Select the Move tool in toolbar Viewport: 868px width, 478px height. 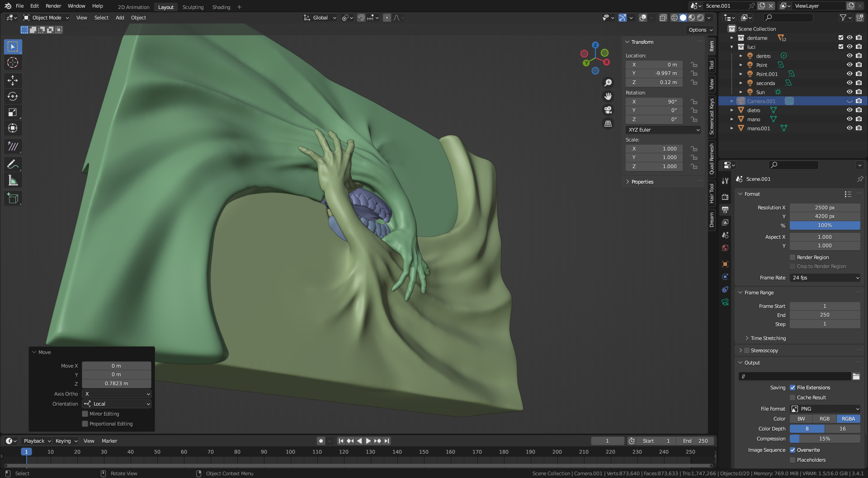(x=13, y=80)
